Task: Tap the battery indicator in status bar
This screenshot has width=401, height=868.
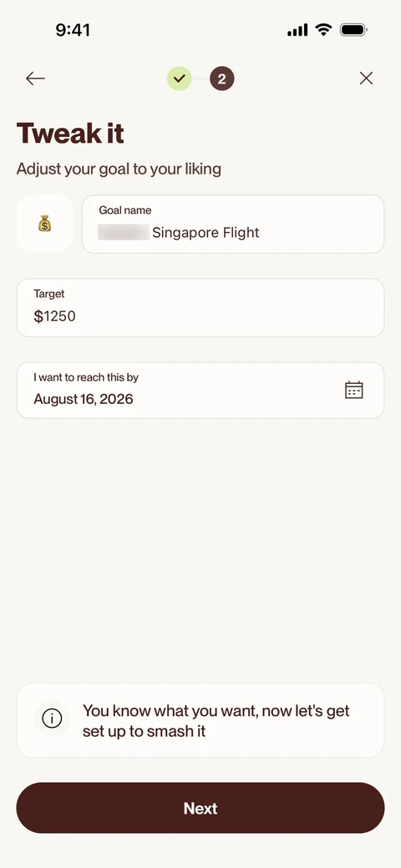Action: pyautogui.click(x=353, y=30)
